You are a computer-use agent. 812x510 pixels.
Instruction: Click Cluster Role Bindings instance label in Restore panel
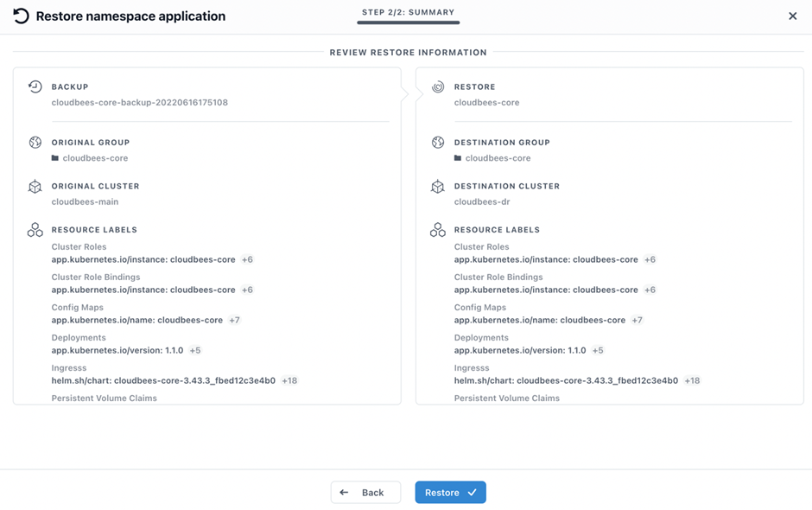(x=546, y=290)
